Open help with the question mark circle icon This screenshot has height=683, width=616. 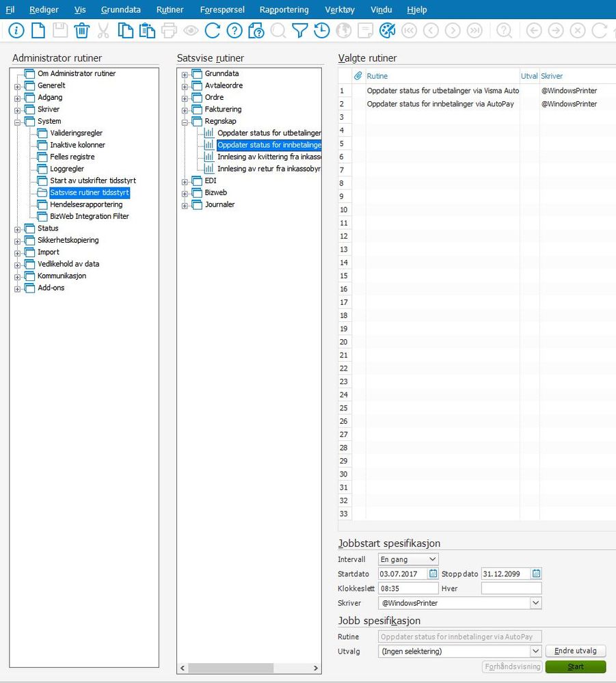coord(235,31)
